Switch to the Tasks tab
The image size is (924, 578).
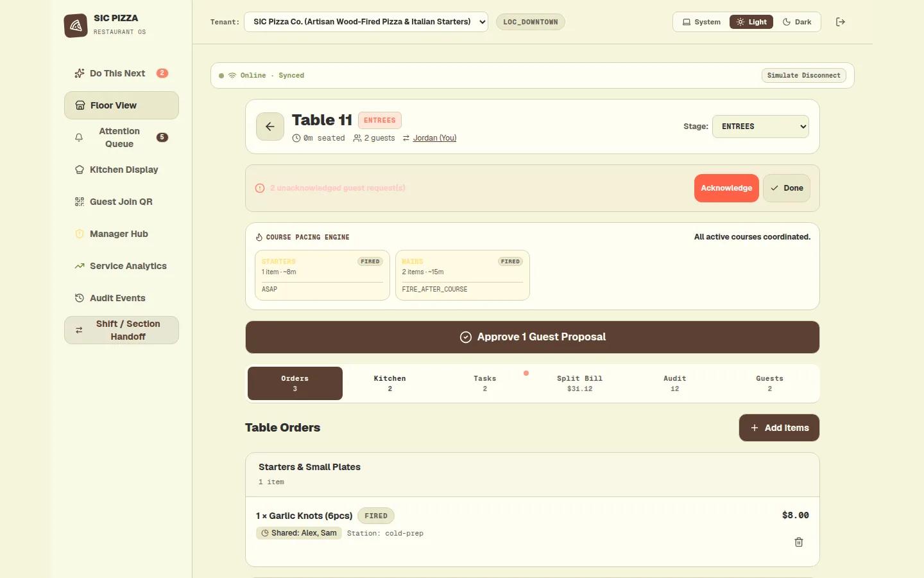[x=485, y=383]
